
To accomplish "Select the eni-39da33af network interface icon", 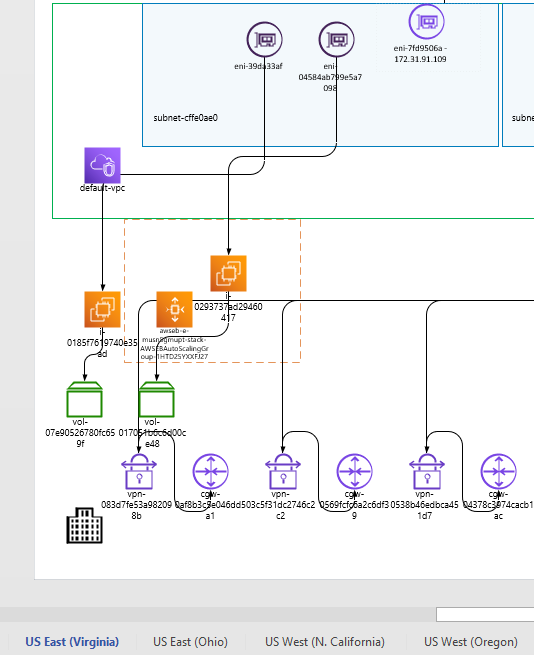I will point(264,40).
